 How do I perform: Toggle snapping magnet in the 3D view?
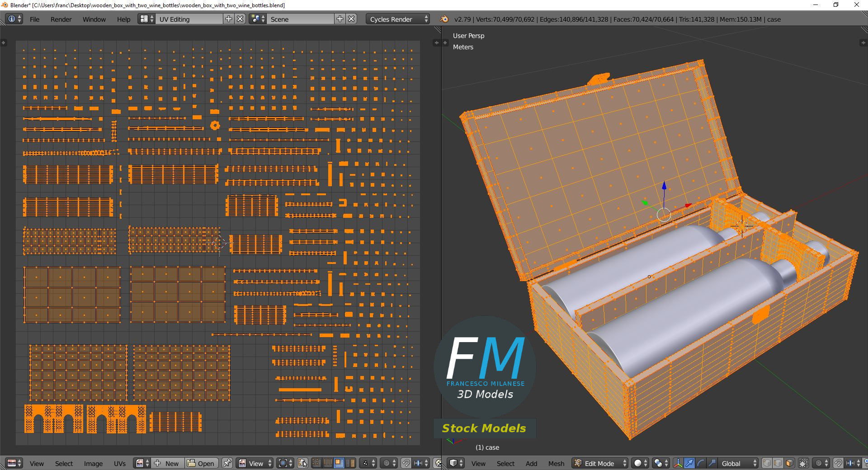pyautogui.click(x=838, y=463)
